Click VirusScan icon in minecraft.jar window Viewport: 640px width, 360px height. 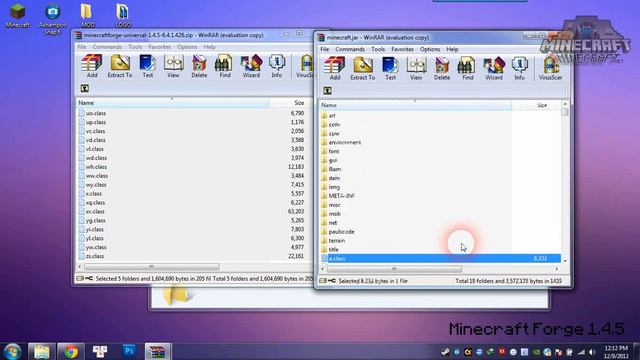(x=550, y=68)
